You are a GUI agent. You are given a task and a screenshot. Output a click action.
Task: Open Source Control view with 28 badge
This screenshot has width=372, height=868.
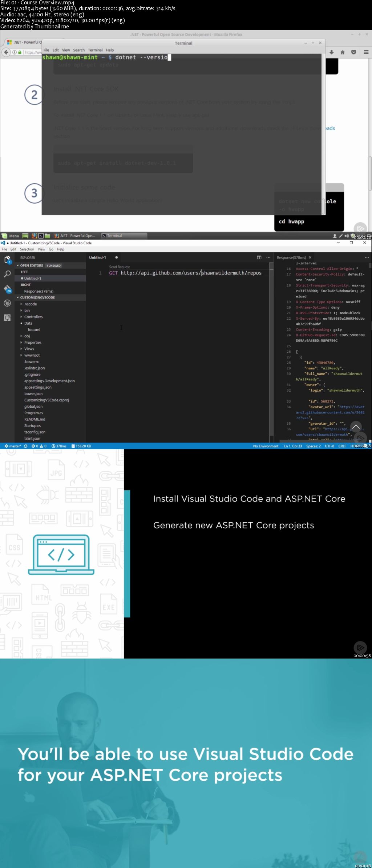(7, 289)
